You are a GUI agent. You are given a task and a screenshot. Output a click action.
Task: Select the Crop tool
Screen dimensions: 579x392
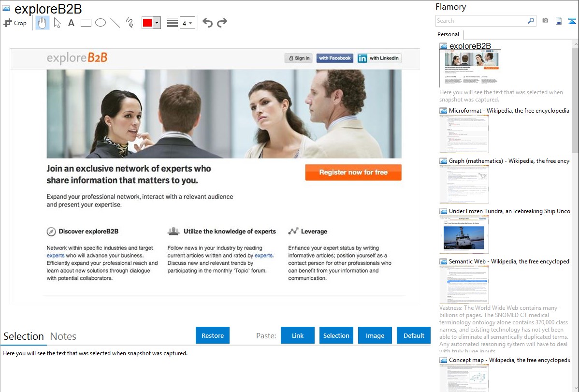click(x=15, y=23)
